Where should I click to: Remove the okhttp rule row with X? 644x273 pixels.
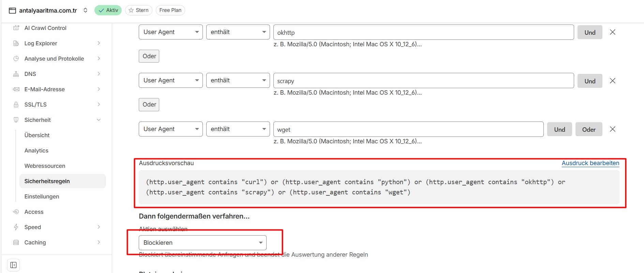click(612, 32)
